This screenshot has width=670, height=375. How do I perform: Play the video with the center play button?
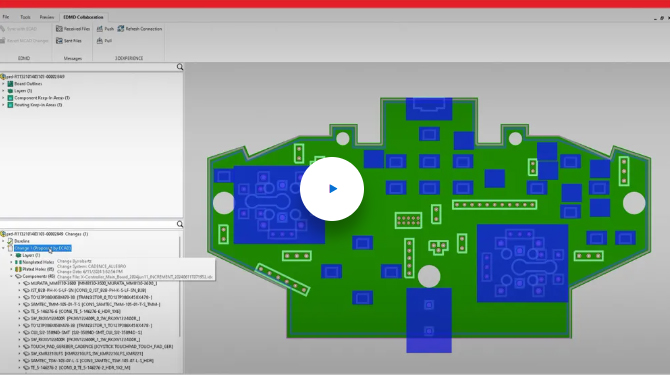(332, 189)
